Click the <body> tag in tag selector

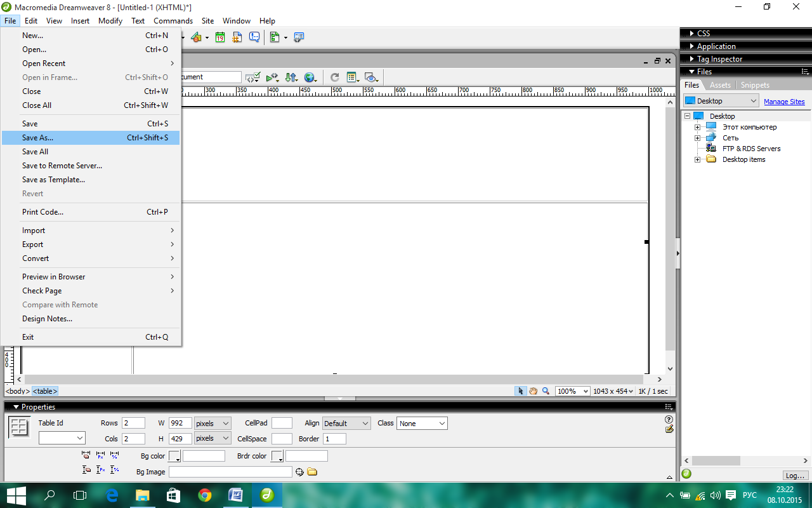[x=17, y=391]
